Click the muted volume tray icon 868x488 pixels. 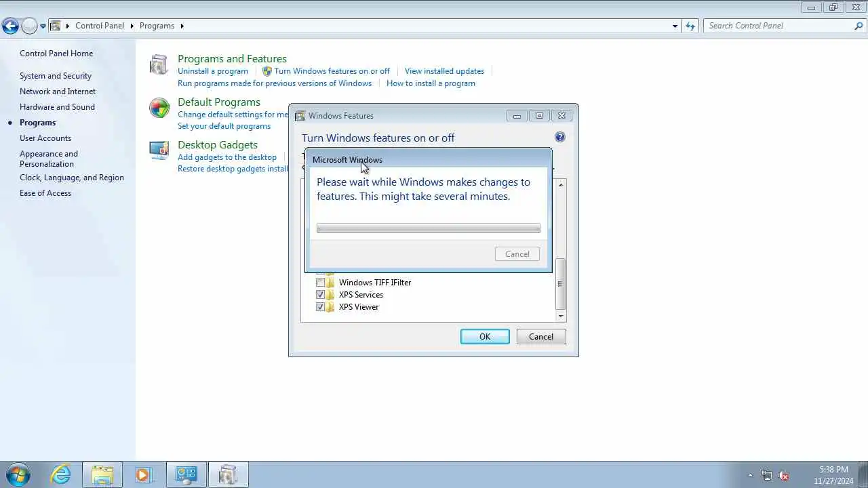click(784, 475)
